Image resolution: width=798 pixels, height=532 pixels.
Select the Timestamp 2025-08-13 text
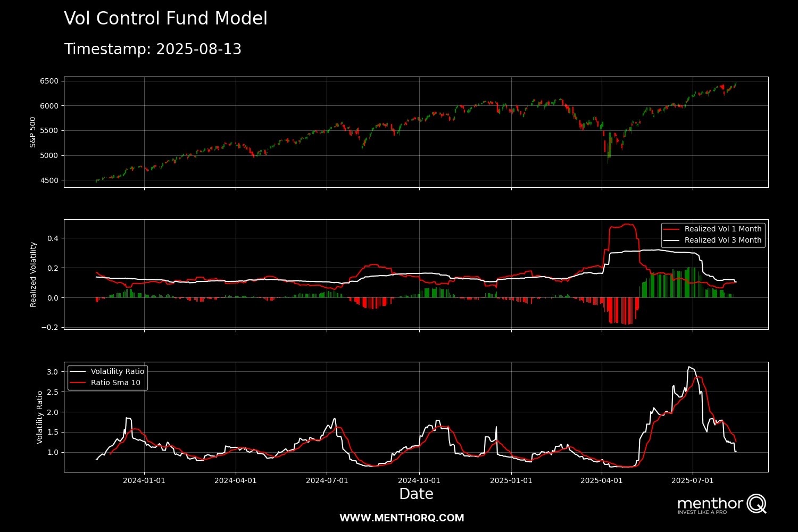153,49
